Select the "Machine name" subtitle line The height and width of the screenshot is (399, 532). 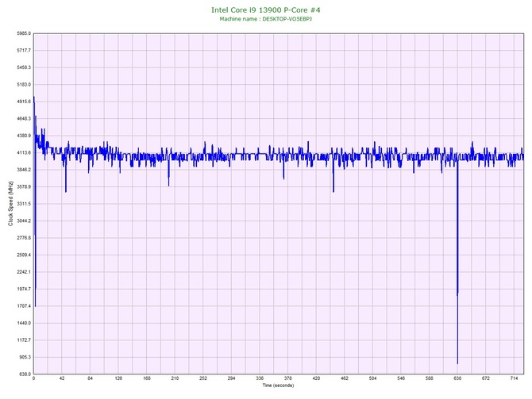[x=266, y=19]
